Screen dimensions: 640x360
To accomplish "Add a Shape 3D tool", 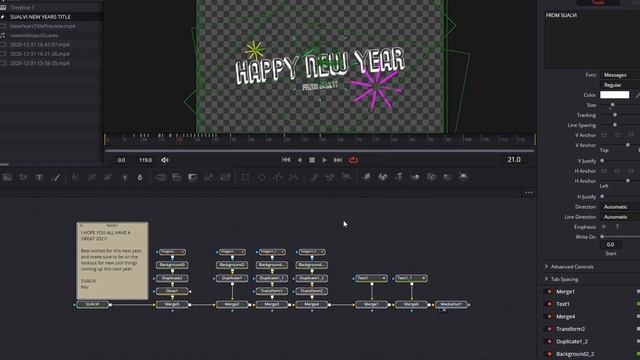I will click(x=383, y=177).
